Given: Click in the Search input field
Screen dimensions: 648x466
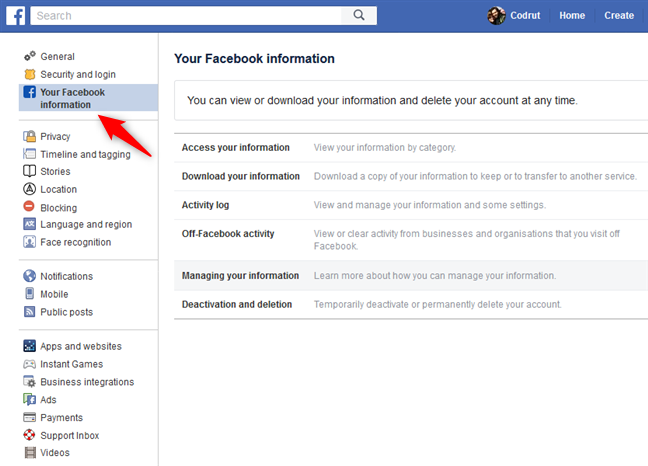Looking at the screenshot, I should [x=186, y=15].
